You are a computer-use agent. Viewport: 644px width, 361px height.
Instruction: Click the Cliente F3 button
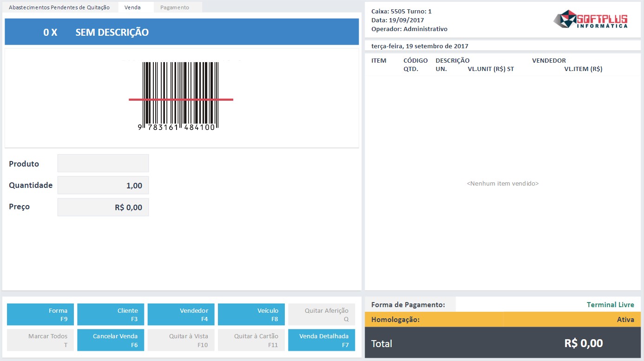pyautogui.click(x=111, y=315)
